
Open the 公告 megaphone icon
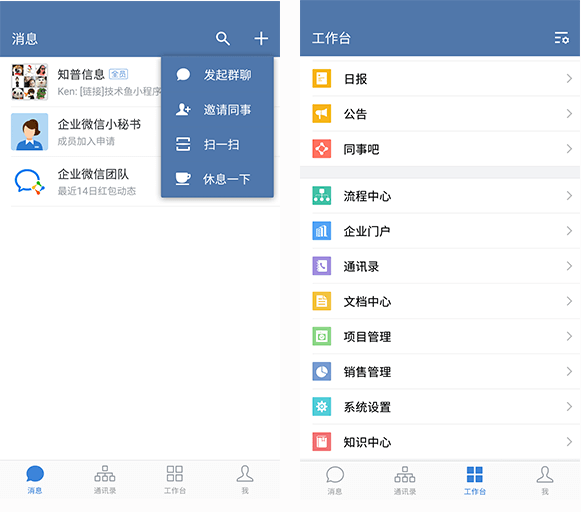point(321,113)
